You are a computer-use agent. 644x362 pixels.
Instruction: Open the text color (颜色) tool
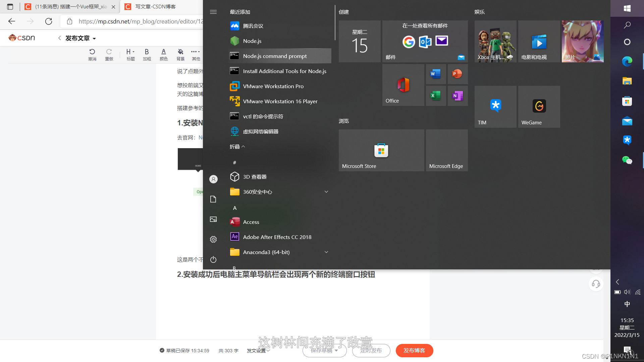point(164,52)
